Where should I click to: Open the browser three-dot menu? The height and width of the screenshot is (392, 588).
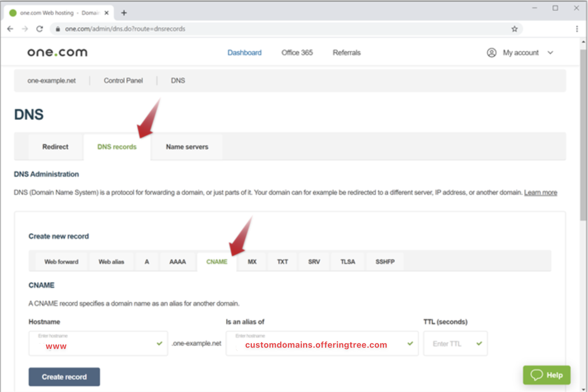[x=577, y=29]
